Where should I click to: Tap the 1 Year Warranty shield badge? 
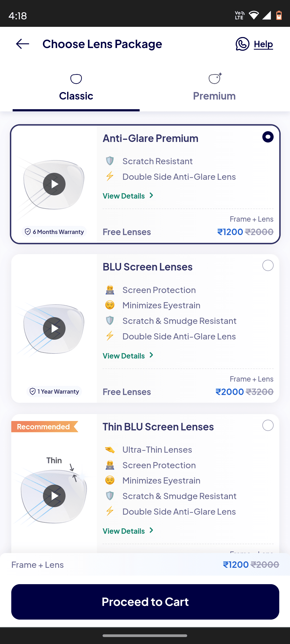click(32, 391)
